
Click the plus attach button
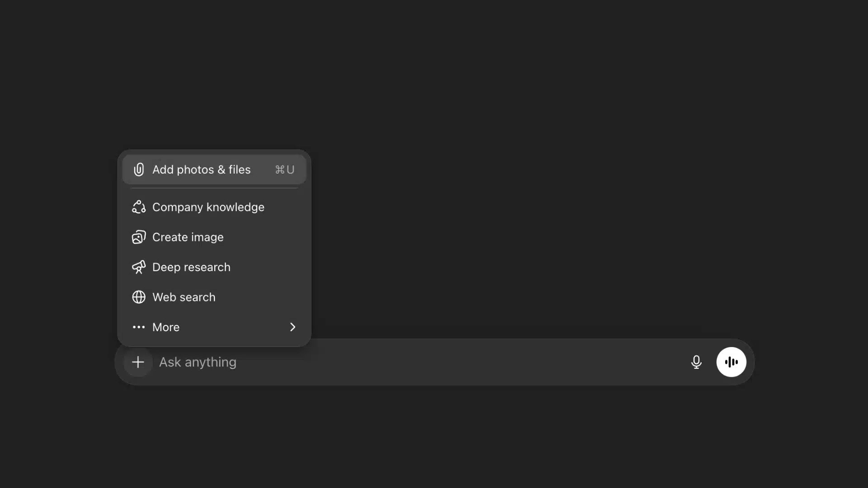coord(138,362)
